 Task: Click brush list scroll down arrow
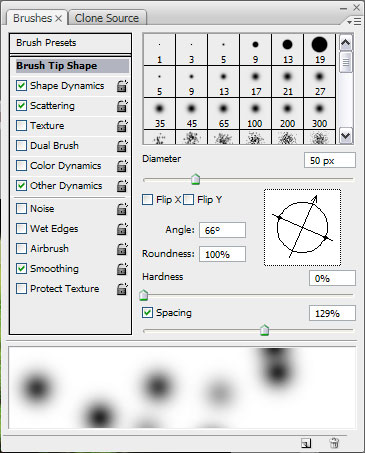pyautogui.click(x=346, y=136)
